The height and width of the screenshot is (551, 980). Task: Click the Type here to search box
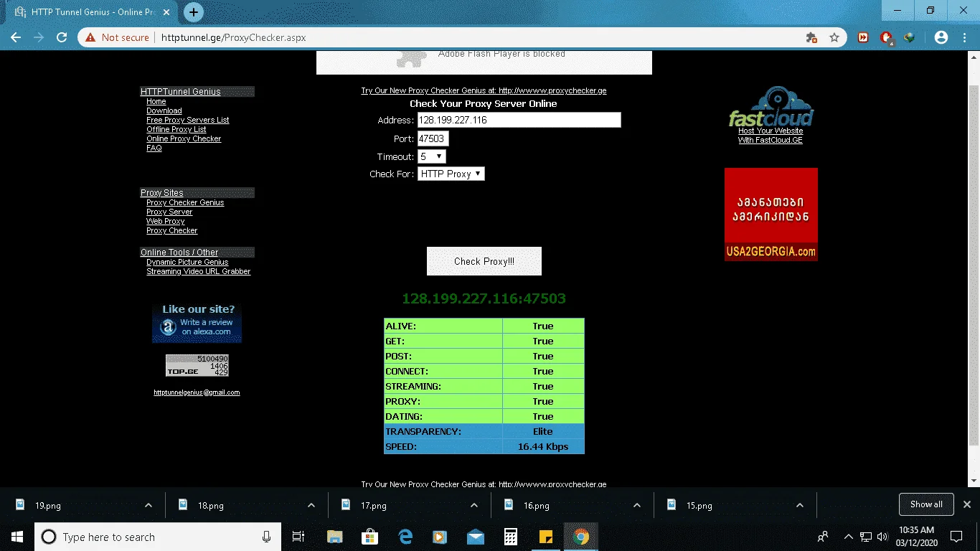click(x=157, y=537)
